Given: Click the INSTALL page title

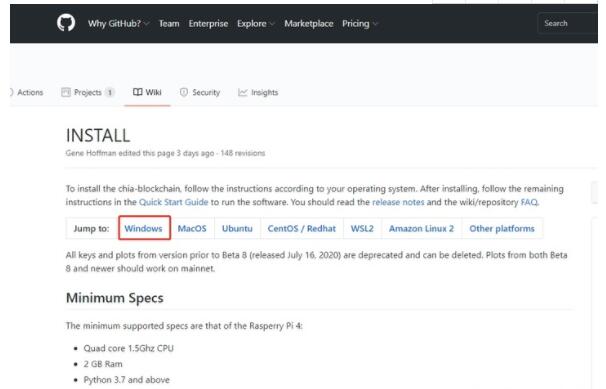Looking at the screenshot, I should pyautogui.click(x=98, y=135).
